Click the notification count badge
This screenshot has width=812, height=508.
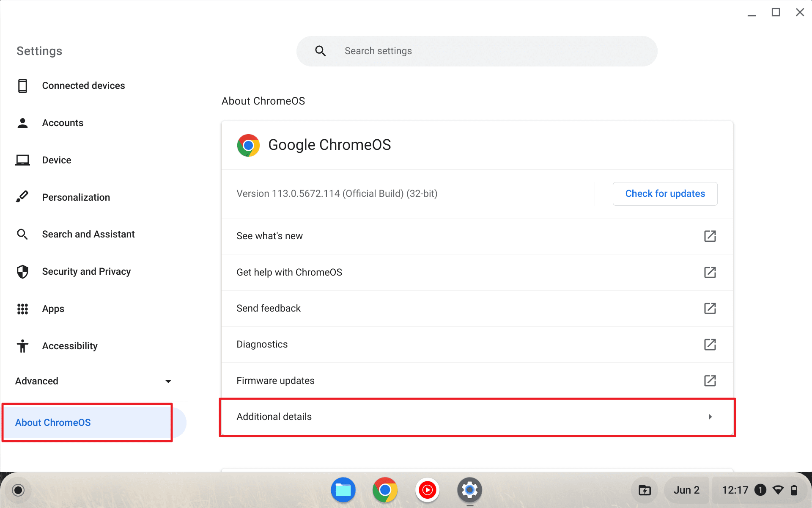point(760,490)
